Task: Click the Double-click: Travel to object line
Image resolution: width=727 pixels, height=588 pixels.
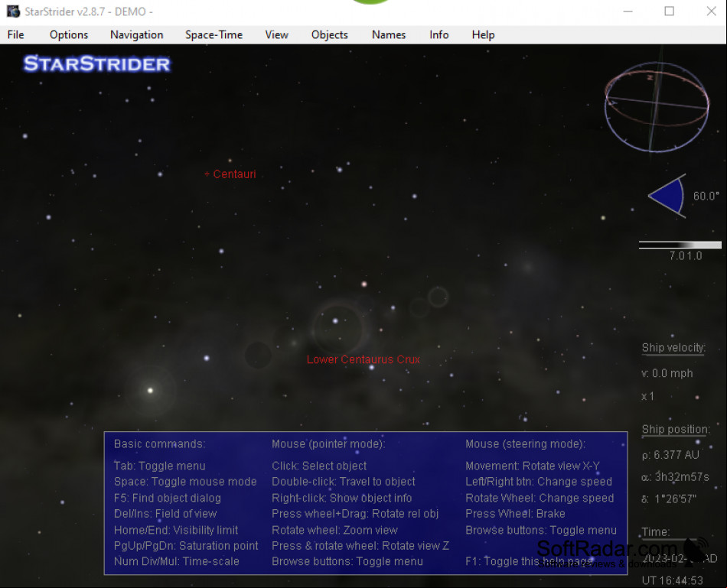Action: [344, 482]
